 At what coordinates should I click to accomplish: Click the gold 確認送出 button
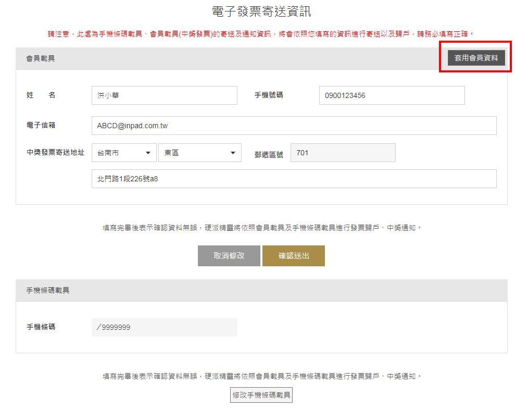pos(294,256)
